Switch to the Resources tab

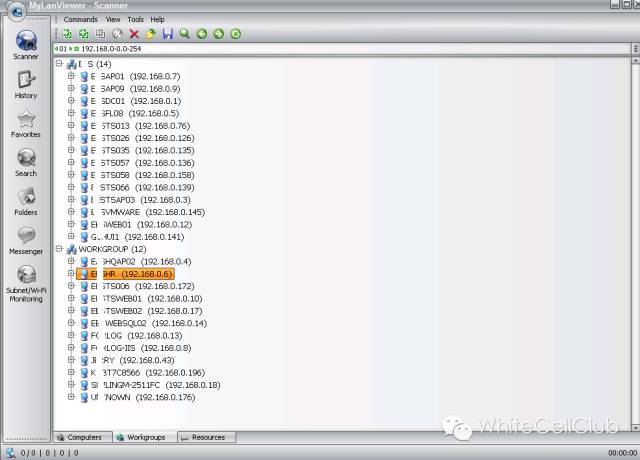click(207, 437)
